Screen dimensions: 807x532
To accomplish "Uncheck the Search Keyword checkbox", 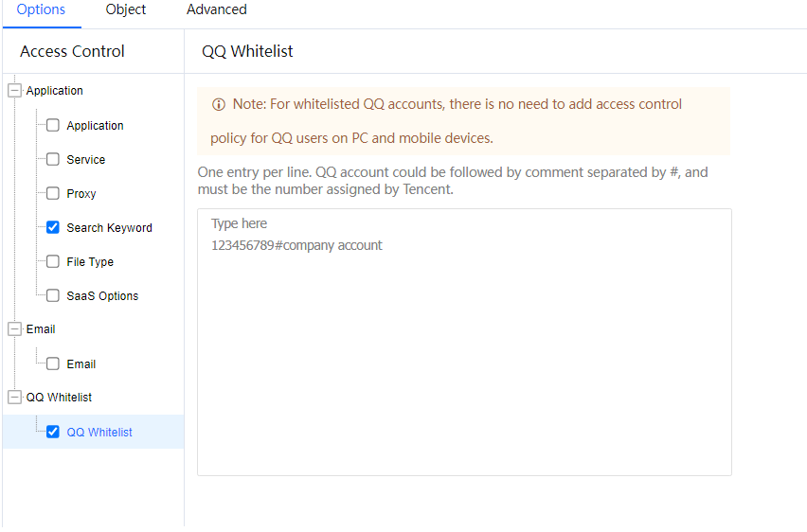I will click(x=53, y=227).
